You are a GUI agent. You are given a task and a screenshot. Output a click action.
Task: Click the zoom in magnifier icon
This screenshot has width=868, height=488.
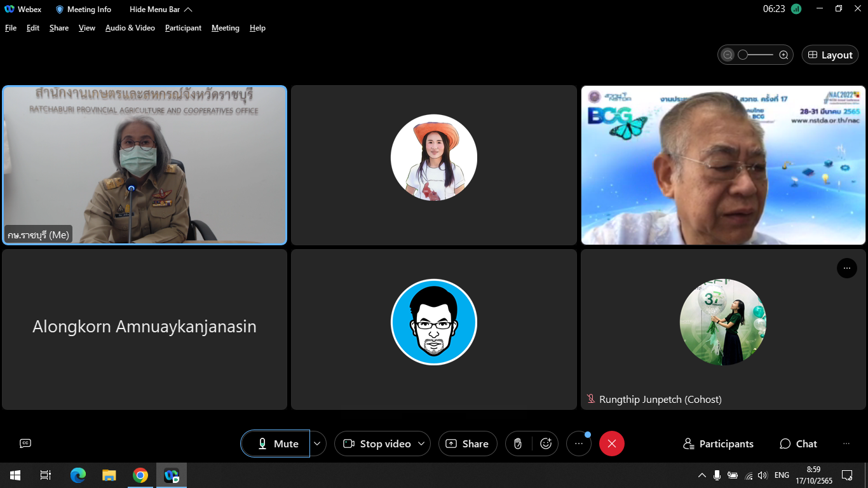783,55
